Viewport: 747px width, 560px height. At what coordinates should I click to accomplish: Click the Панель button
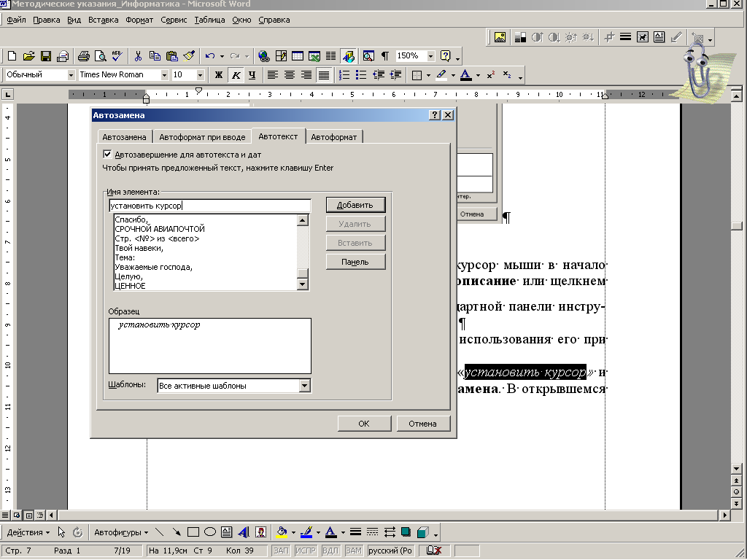(x=355, y=262)
